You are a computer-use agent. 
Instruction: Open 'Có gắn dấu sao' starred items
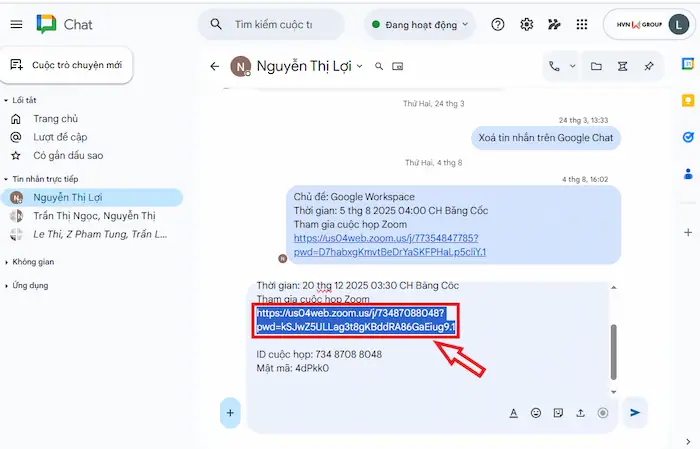(68, 155)
